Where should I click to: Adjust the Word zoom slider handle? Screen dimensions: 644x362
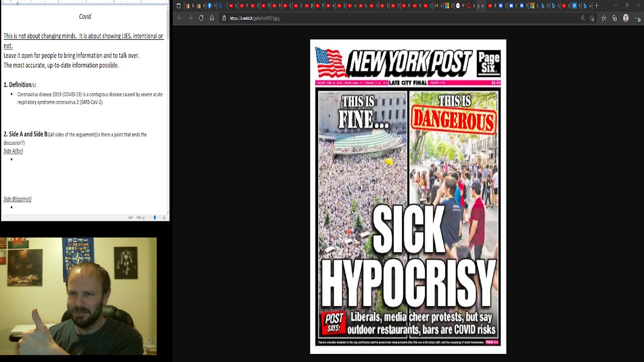[x=155, y=218]
